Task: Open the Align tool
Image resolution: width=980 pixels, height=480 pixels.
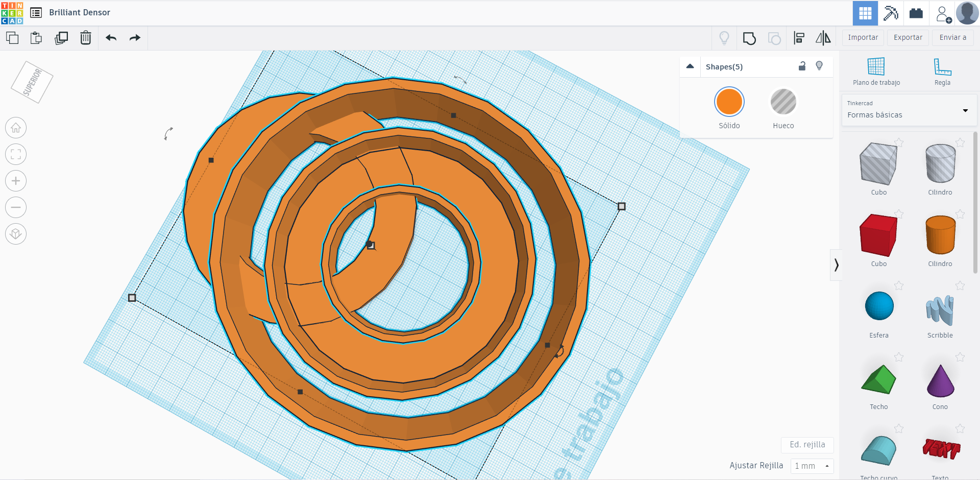Action: click(x=799, y=38)
